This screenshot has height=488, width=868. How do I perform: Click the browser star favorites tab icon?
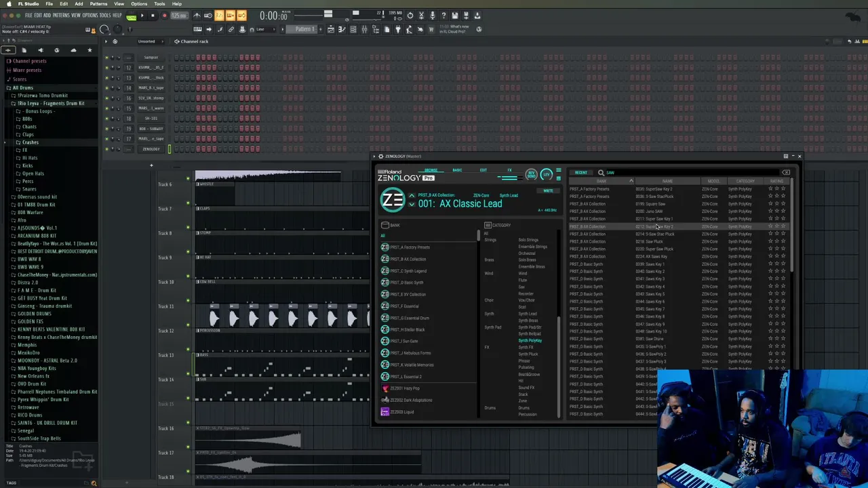click(x=90, y=50)
